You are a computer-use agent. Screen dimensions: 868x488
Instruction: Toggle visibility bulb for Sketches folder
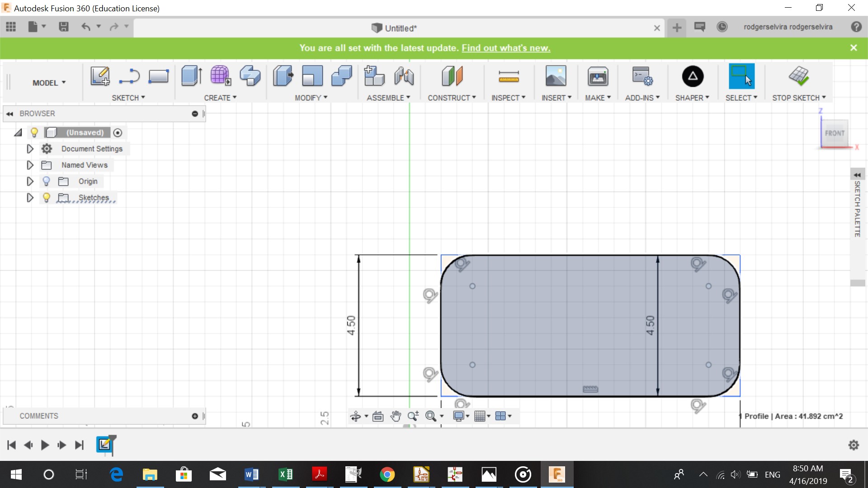click(x=46, y=197)
